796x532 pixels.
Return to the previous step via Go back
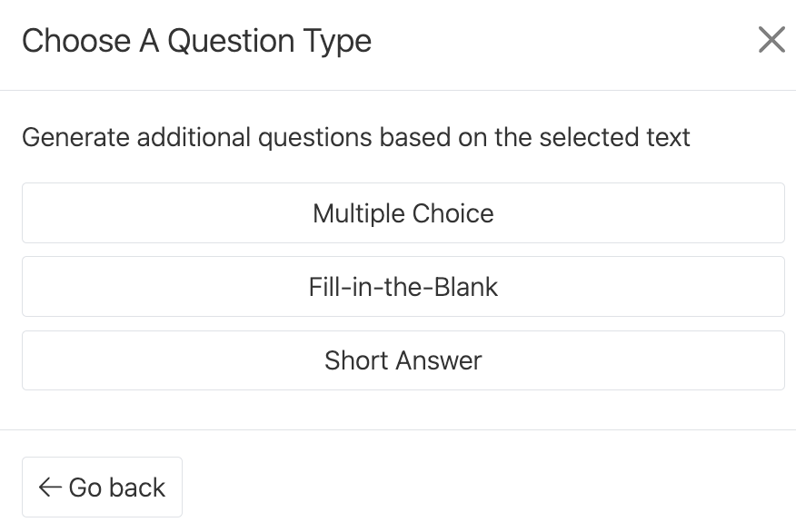[102, 488]
